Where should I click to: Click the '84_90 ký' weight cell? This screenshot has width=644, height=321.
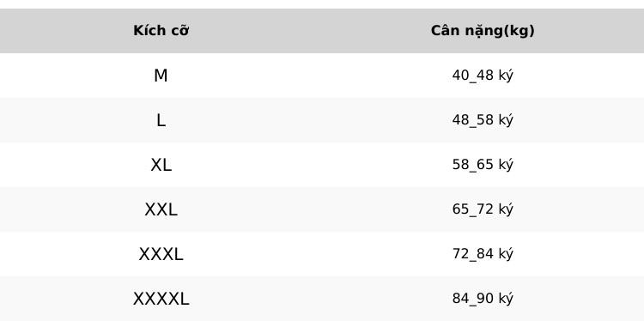point(483,299)
